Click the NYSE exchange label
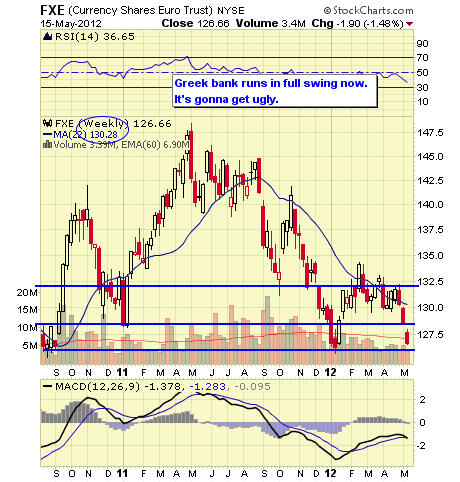 click(x=231, y=11)
